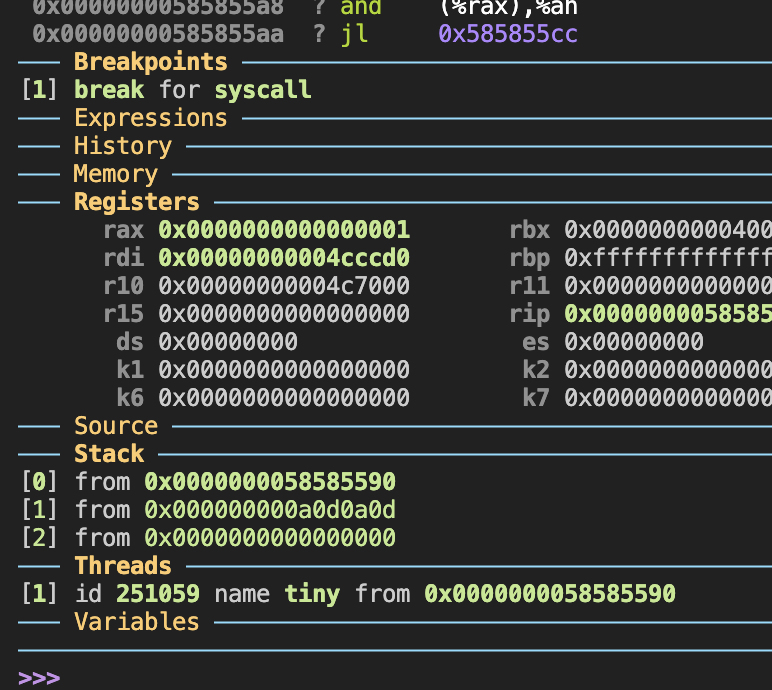The height and width of the screenshot is (690, 772).
Task: Click r10 register value 0x00000000004c7000
Action: pyautogui.click(x=284, y=286)
